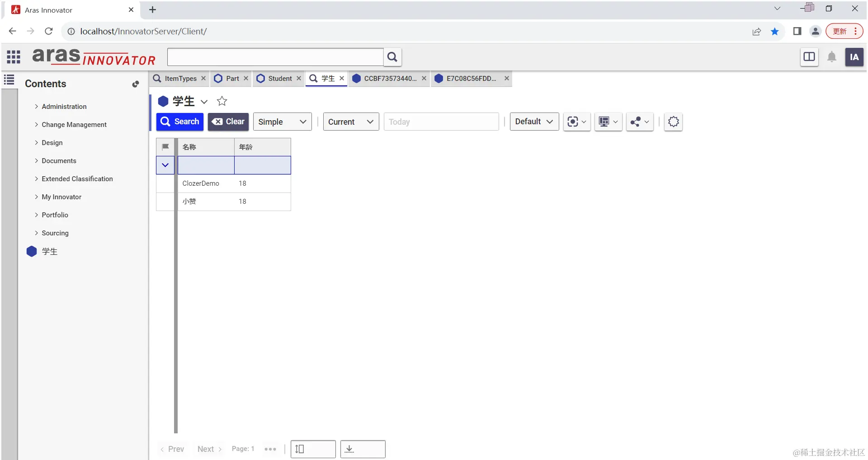Close the 学生 tab

pos(342,78)
